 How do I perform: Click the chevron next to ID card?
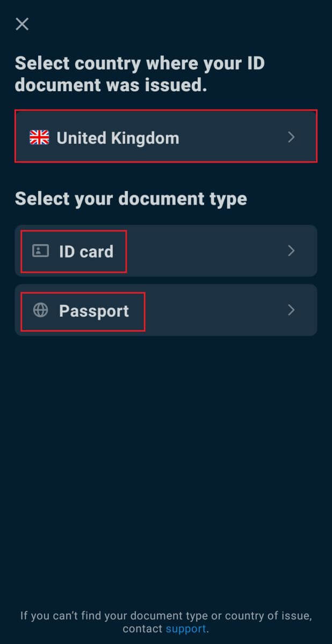(291, 251)
